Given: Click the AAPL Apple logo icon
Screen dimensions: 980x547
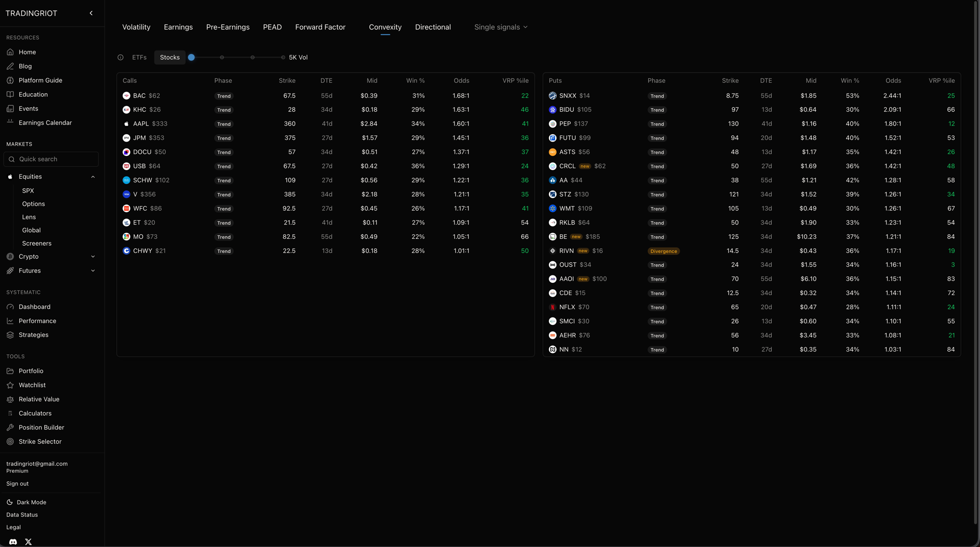Looking at the screenshot, I should pos(126,124).
